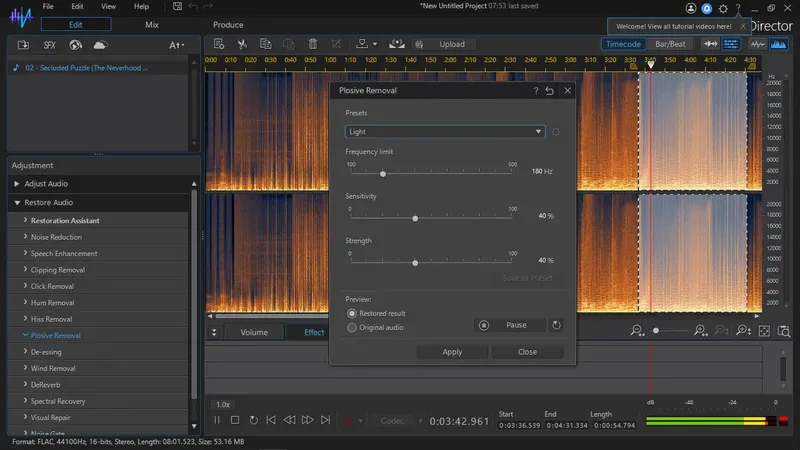The image size is (800, 450).
Task: Open the Presets dropdown showing Light
Action: (445, 131)
